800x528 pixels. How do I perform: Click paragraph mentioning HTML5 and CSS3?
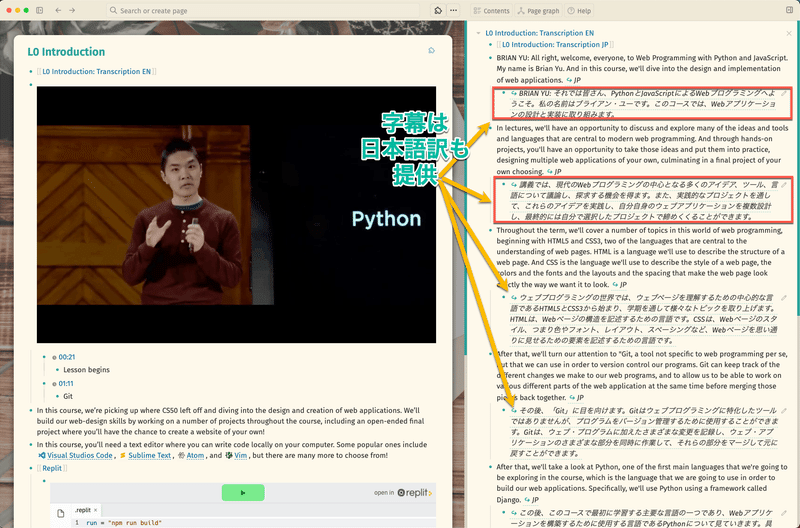pos(641,258)
